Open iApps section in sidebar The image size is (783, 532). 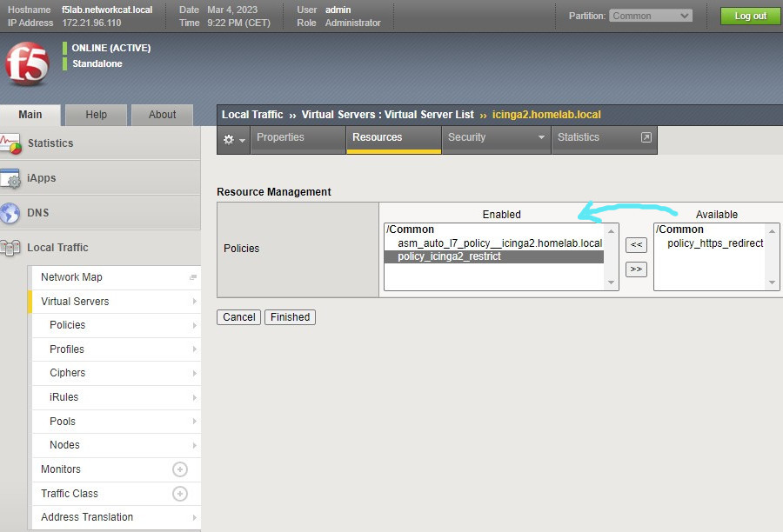pos(100,178)
